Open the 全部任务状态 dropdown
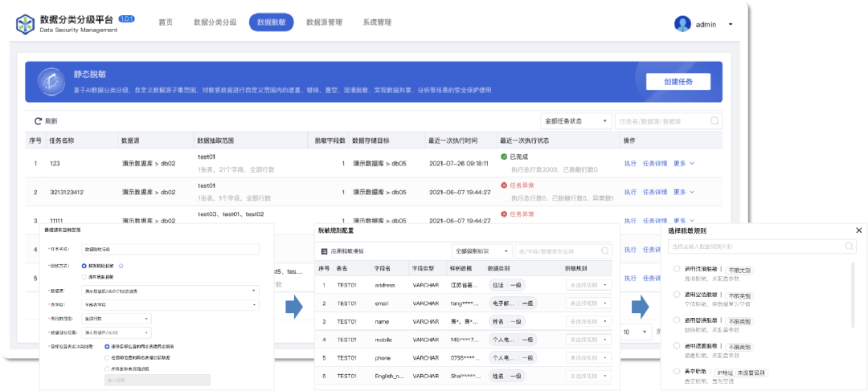Screen dimensions: 868x391 pos(575,121)
